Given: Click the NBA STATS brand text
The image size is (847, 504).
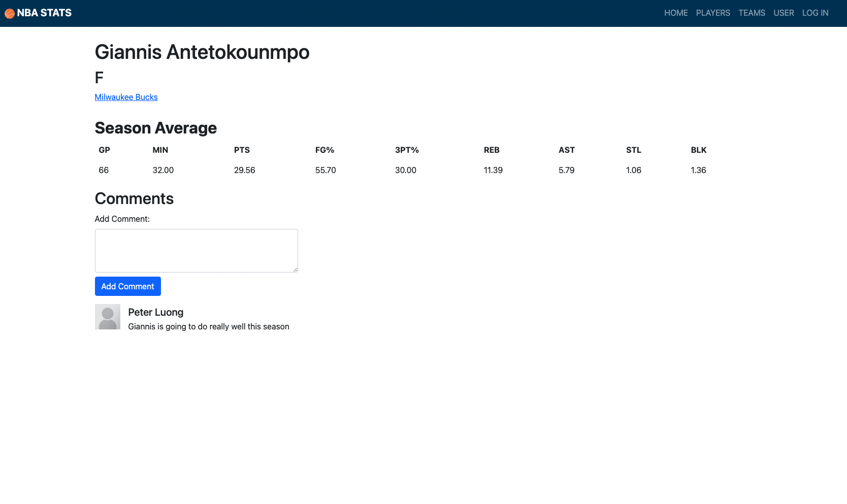Looking at the screenshot, I should 45,13.
